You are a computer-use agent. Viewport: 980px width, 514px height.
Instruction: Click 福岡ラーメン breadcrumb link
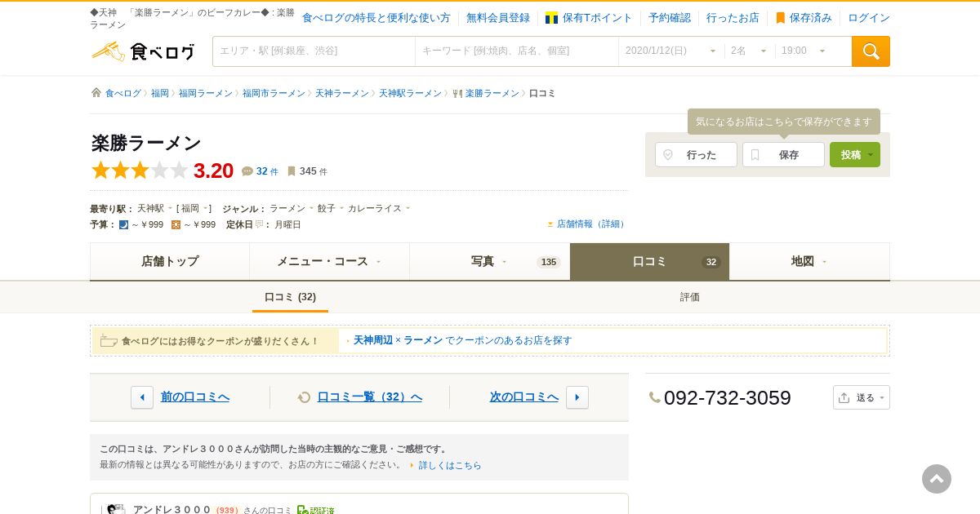(206, 94)
